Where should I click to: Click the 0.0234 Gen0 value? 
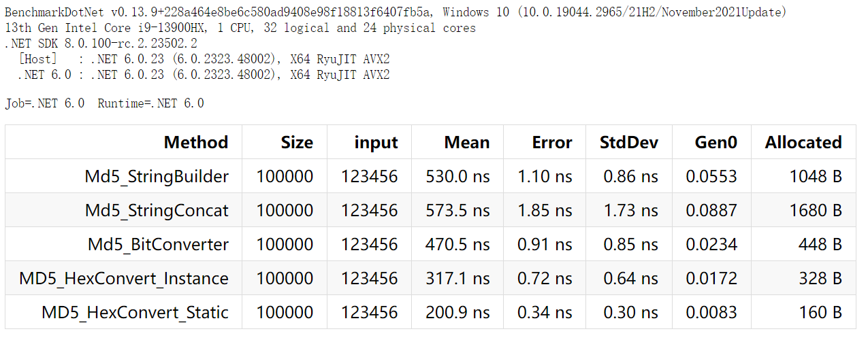tap(711, 245)
